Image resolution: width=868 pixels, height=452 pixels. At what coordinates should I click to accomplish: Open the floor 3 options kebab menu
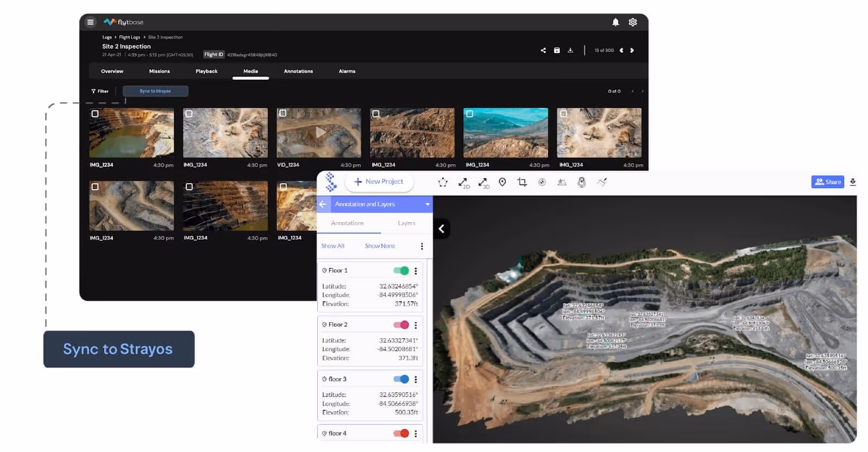point(416,379)
